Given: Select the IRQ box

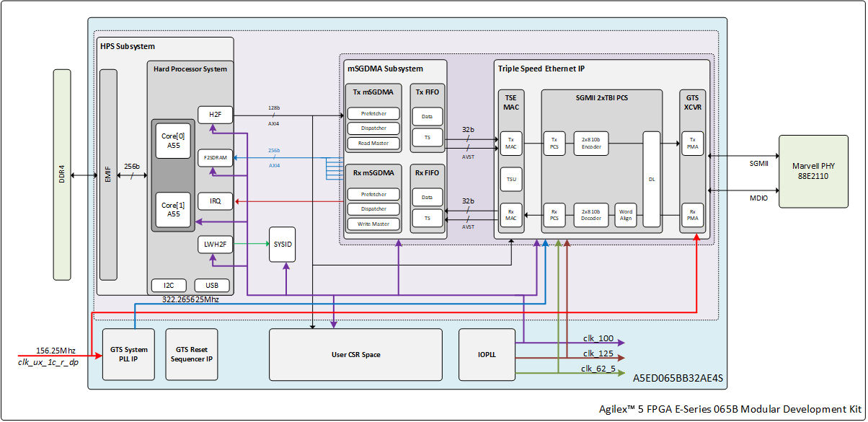Looking at the screenshot, I should pos(216,201).
